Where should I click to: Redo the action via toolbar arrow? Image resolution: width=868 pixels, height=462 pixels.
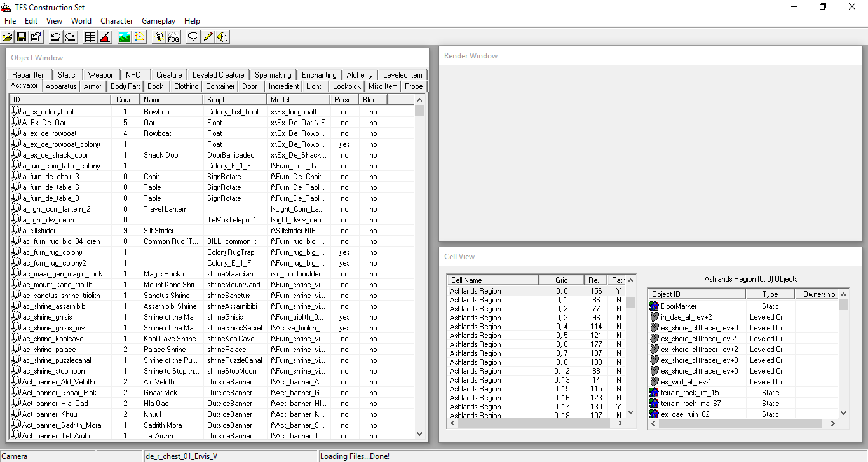[x=70, y=37]
